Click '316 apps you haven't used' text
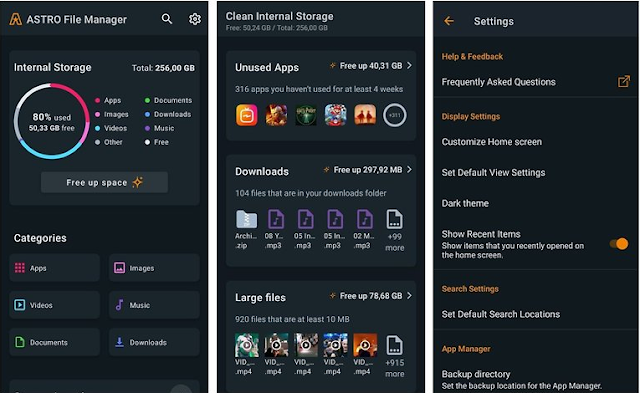This screenshot has width=640, height=393. click(x=319, y=89)
